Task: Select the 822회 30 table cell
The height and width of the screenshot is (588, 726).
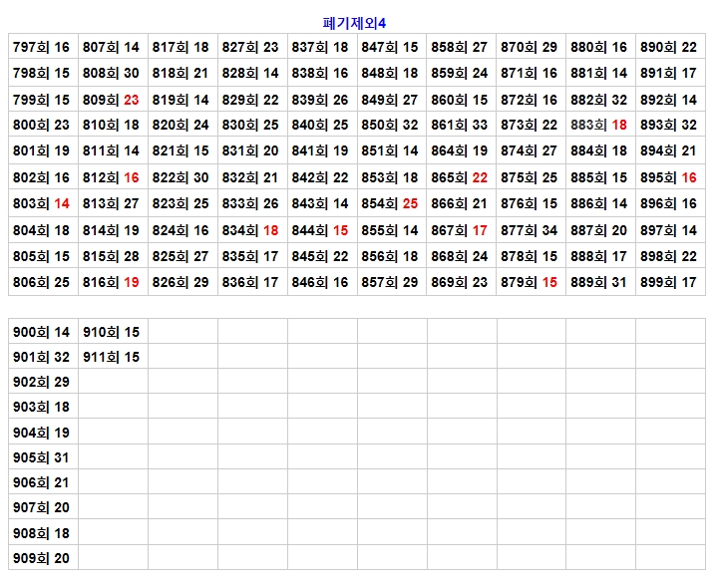Action: coord(181,177)
